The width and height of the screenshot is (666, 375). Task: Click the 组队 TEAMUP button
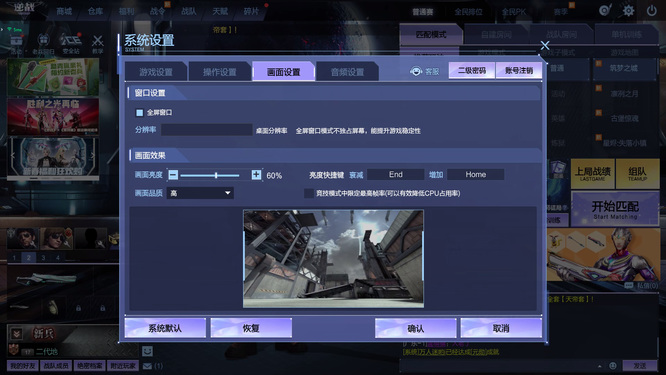click(x=637, y=174)
